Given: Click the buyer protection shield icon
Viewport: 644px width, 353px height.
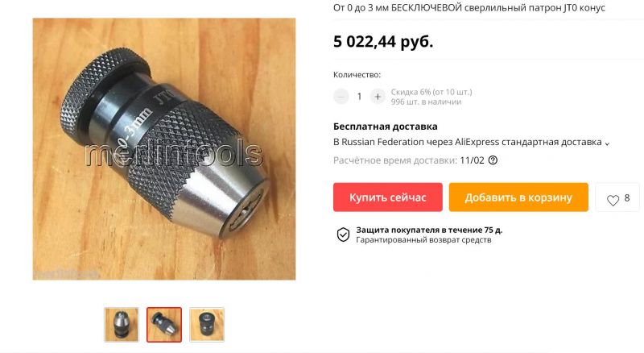Looking at the screenshot, I should pos(344,235).
